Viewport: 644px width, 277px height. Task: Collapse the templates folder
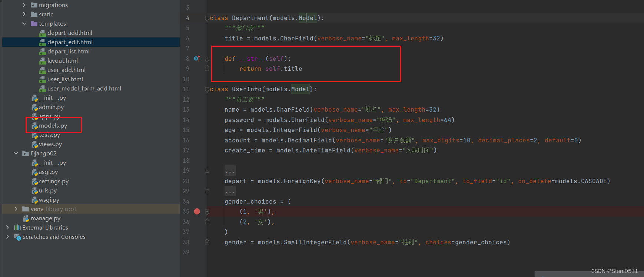point(24,23)
